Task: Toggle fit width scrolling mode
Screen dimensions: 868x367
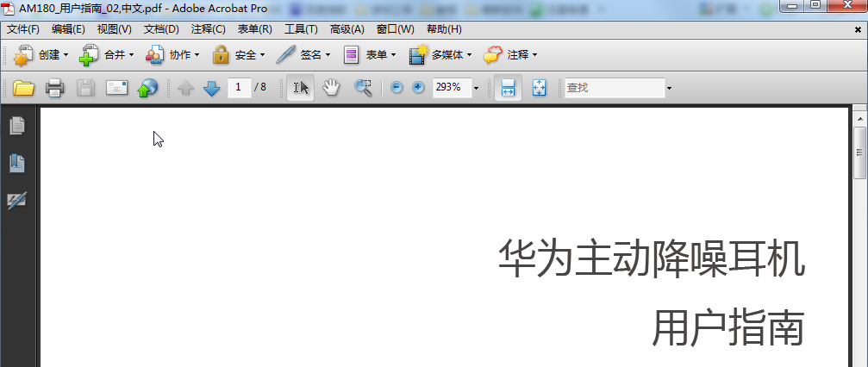Action: pyautogui.click(x=509, y=88)
